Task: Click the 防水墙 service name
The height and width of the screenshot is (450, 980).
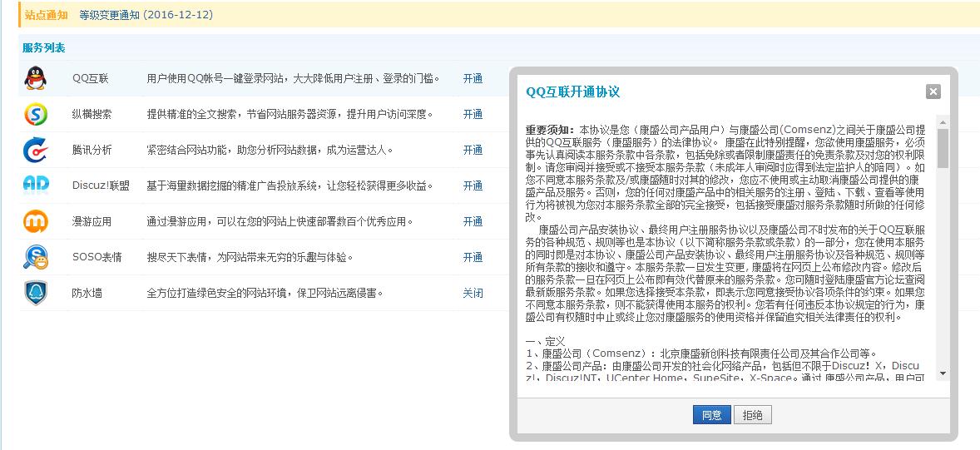Action: [x=87, y=293]
